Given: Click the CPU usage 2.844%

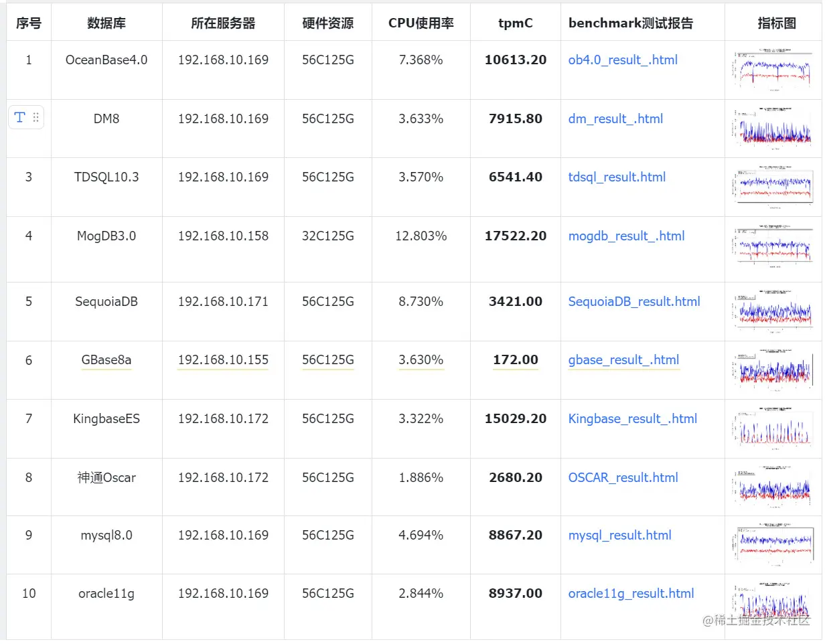Looking at the screenshot, I should (x=421, y=593).
